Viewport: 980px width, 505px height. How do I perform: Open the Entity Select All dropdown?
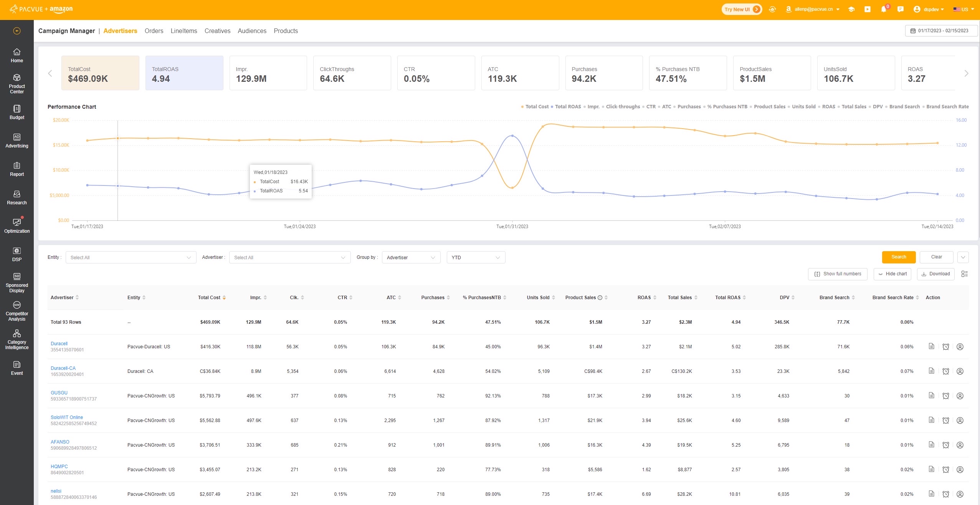[x=131, y=257]
